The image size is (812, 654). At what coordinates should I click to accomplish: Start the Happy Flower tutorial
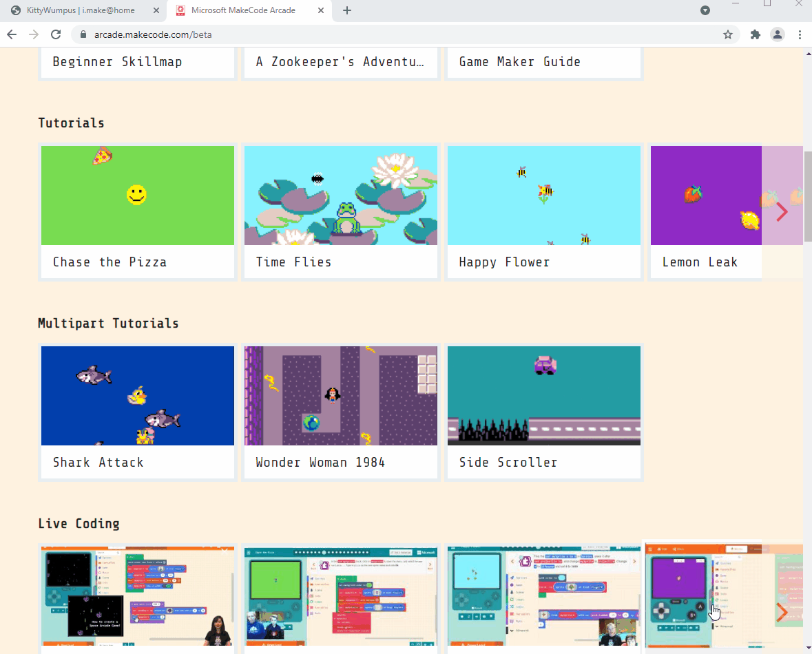544,212
